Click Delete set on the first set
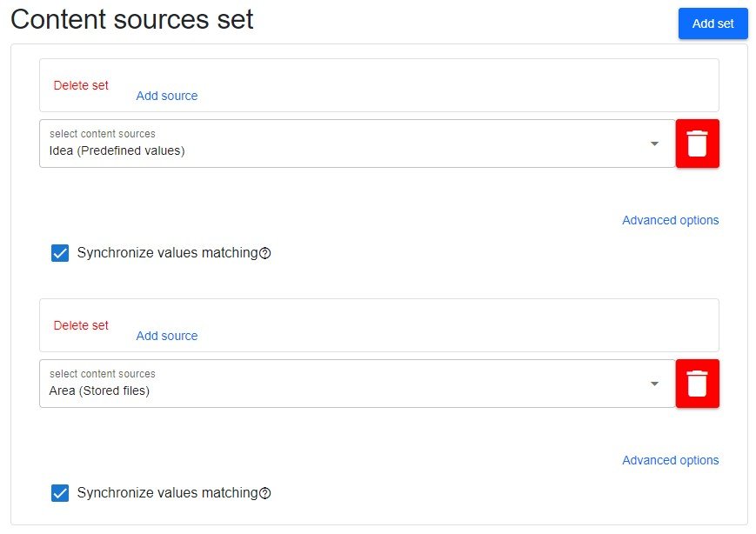This screenshot has height=534, width=756. click(x=81, y=85)
